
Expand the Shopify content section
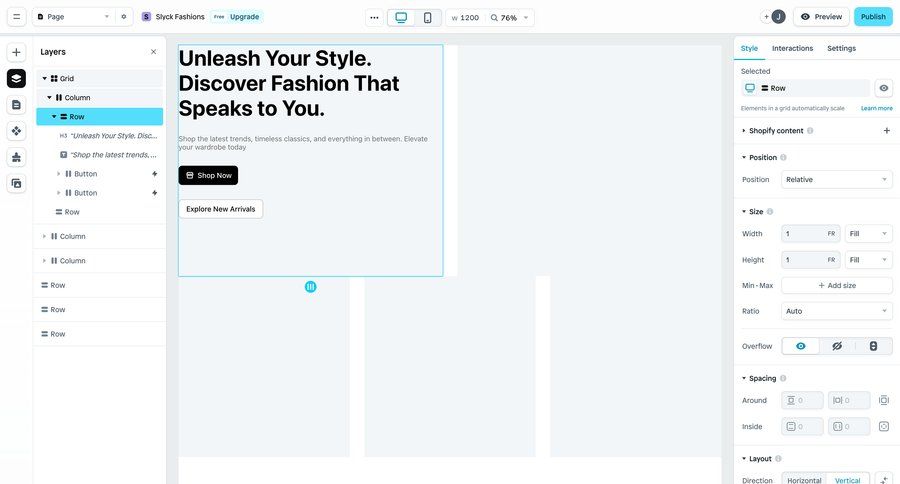pos(744,131)
